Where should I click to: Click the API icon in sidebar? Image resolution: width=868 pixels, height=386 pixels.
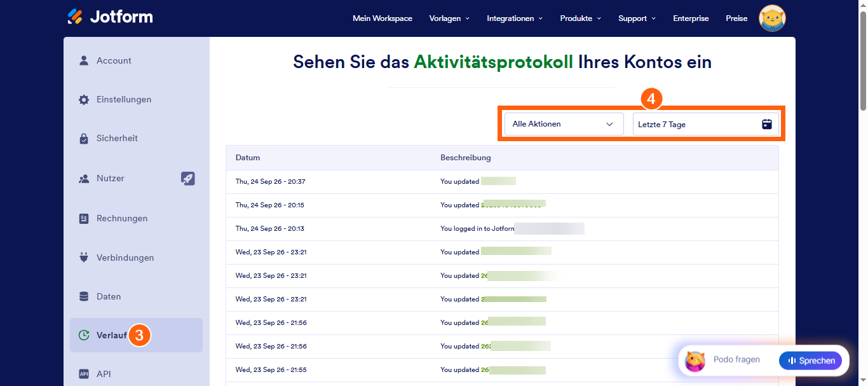point(83,374)
